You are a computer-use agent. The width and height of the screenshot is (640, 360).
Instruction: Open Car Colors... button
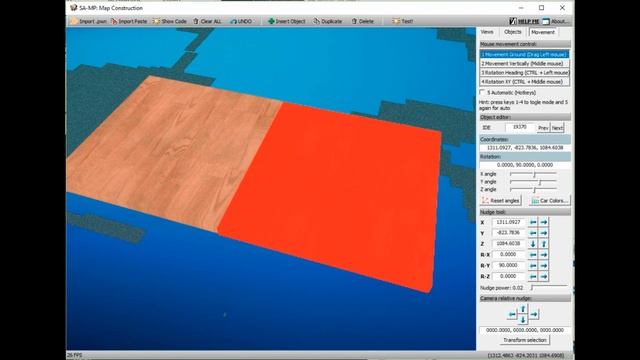click(549, 200)
